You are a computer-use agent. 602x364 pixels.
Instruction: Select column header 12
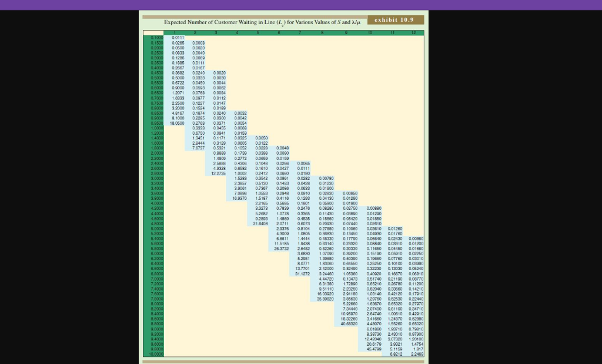pyautogui.click(x=413, y=32)
